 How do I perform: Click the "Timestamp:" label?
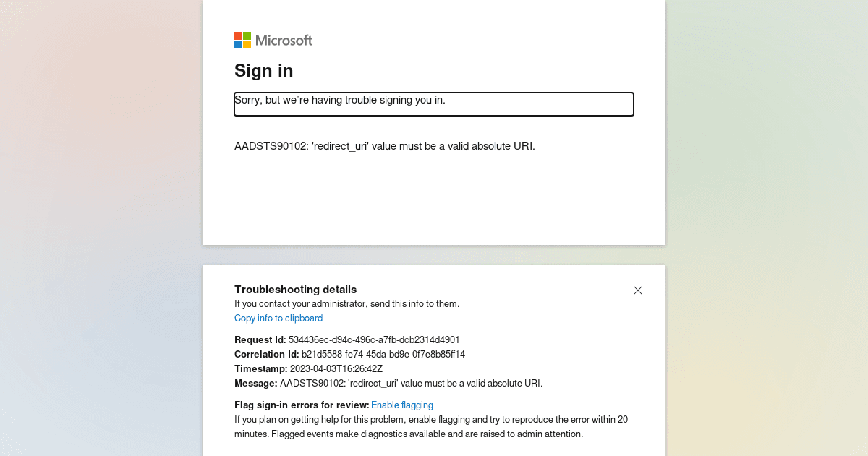pos(261,369)
